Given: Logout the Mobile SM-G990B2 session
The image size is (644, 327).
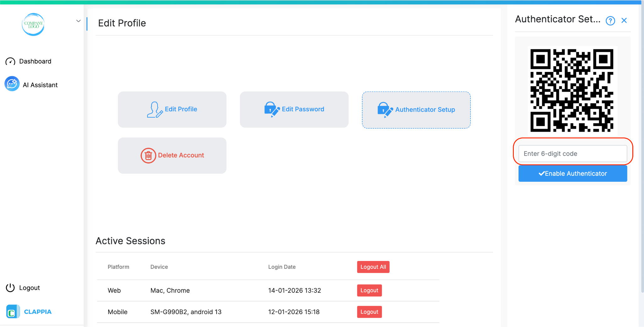Looking at the screenshot, I should tap(369, 312).
